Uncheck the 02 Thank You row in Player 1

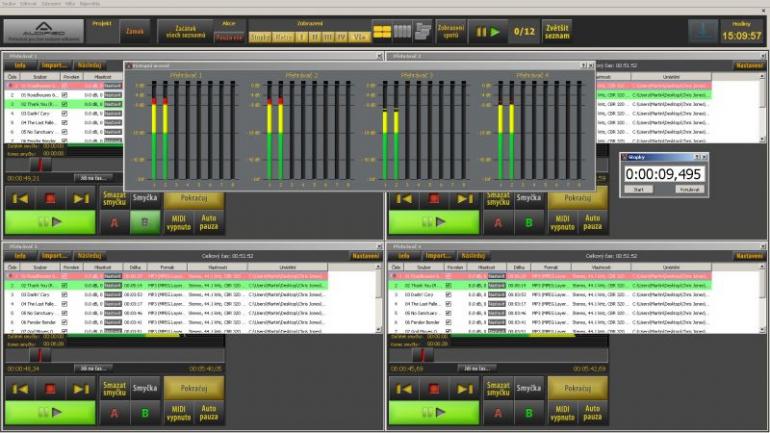(x=64, y=104)
